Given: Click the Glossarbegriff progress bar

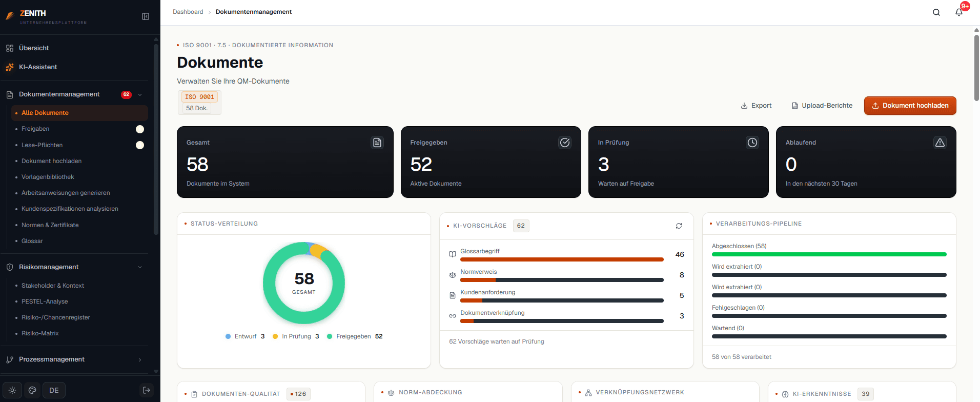Looking at the screenshot, I should (x=562, y=259).
